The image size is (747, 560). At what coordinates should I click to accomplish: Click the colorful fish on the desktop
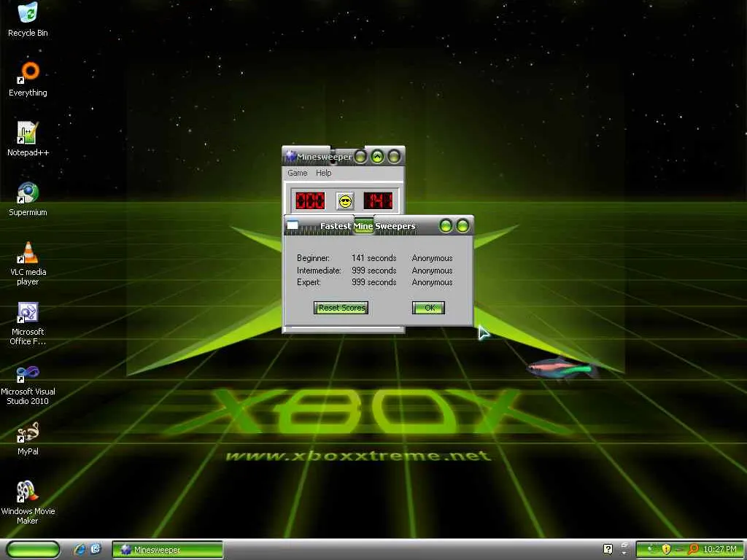(563, 368)
